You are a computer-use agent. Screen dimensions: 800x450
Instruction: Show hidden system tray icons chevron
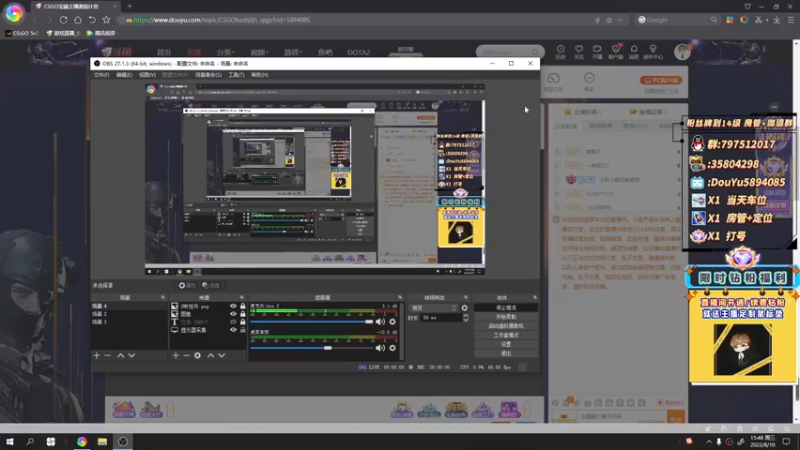(x=709, y=441)
